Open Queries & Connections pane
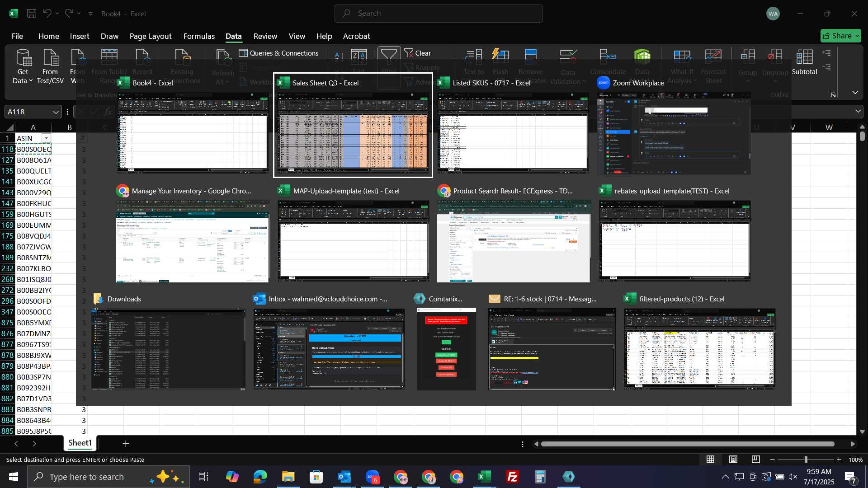868x488 pixels. [x=278, y=53]
